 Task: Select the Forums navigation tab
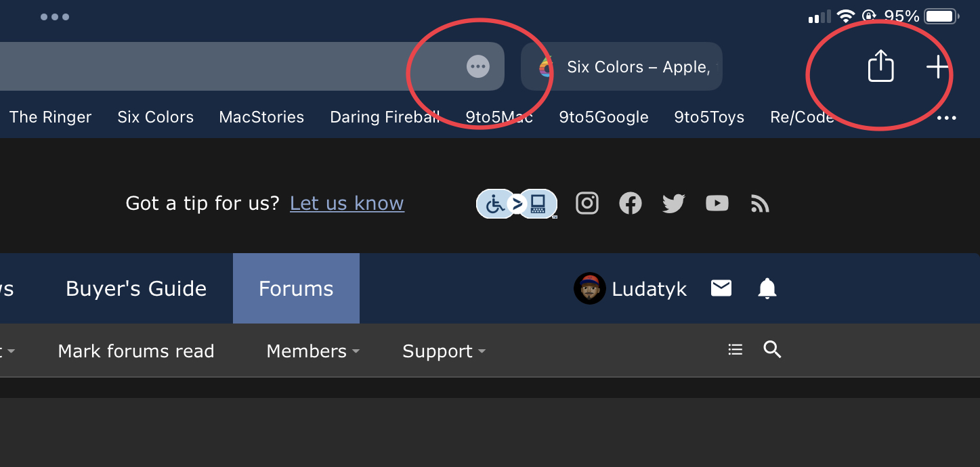tap(296, 289)
